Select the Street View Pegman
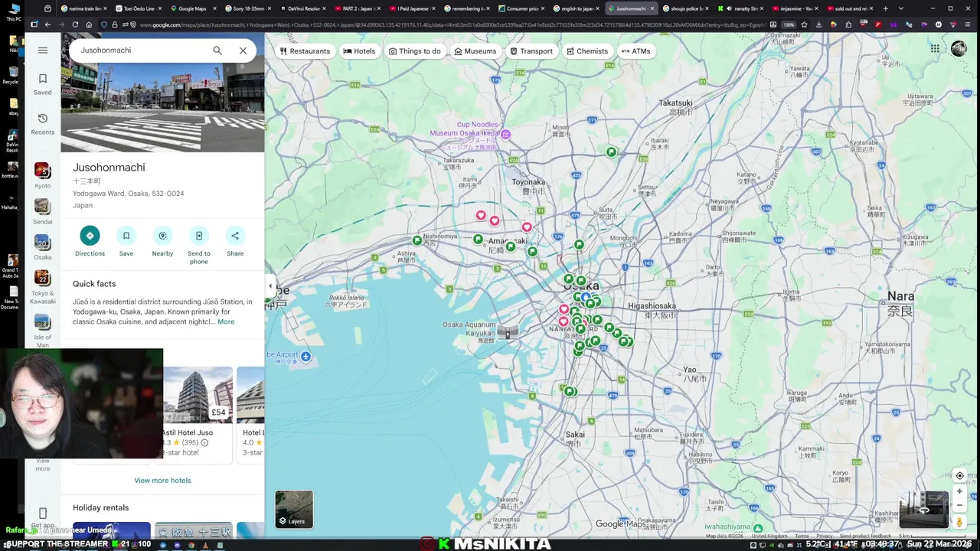This screenshot has height=551, width=980. [959, 522]
